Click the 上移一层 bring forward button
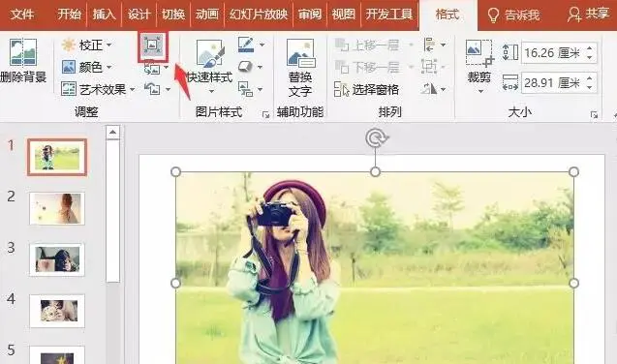 367,45
